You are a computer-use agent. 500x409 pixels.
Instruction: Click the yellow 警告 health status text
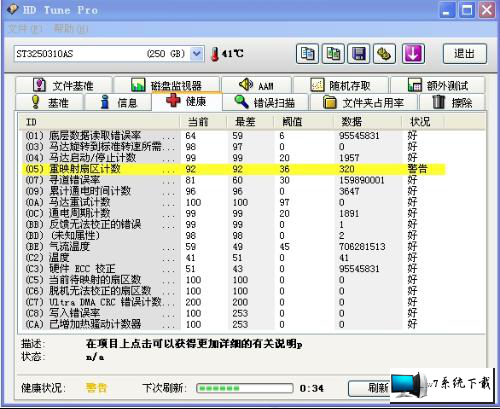click(x=96, y=387)
